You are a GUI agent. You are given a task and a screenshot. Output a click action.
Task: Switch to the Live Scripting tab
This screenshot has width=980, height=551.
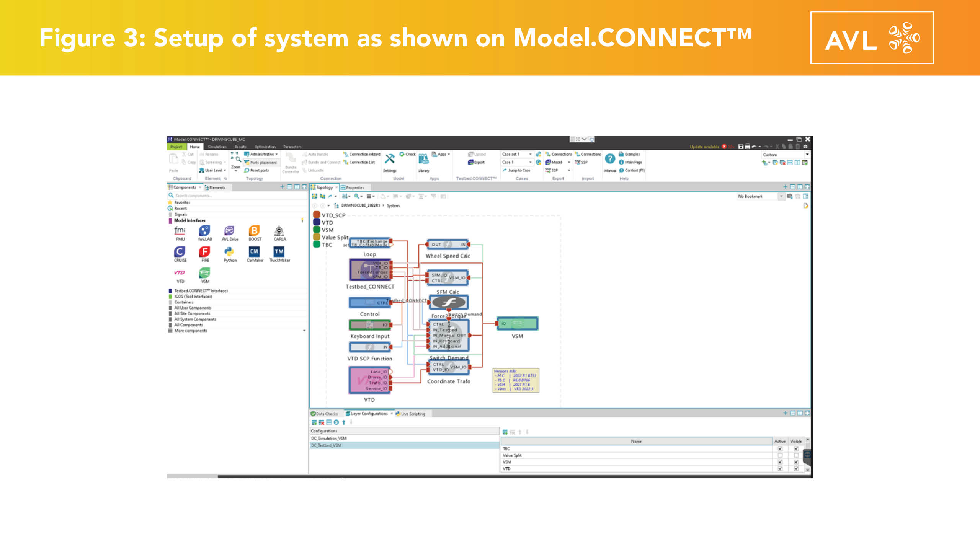tap(410, 414)
